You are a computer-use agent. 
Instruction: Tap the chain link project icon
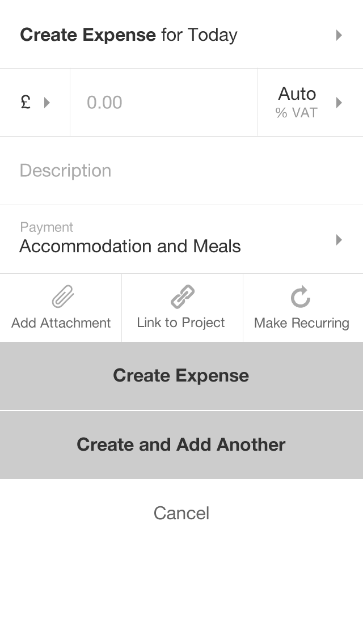181,296
